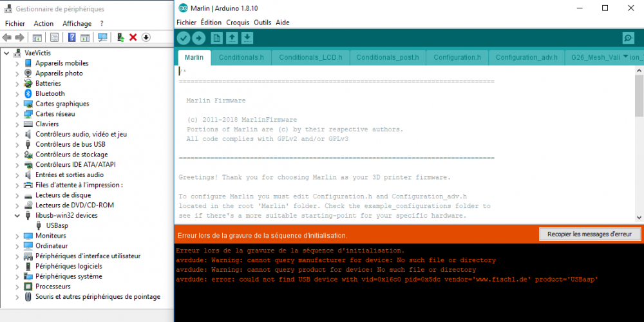Click the Arduino logo in title bar

click(x=183, y=8)
